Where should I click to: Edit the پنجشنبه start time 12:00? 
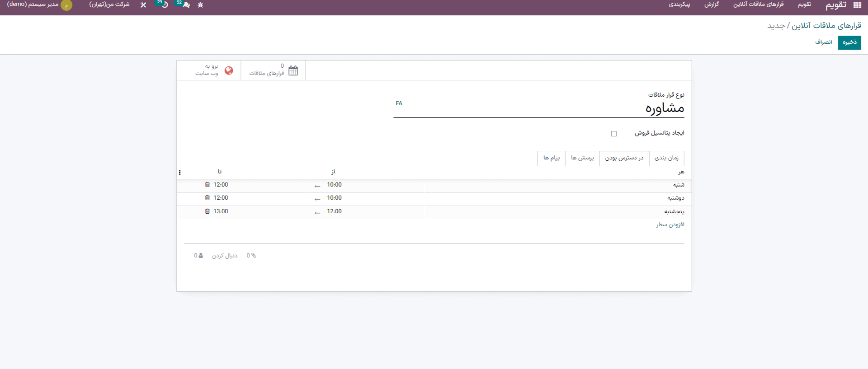(x=334, y=211)
